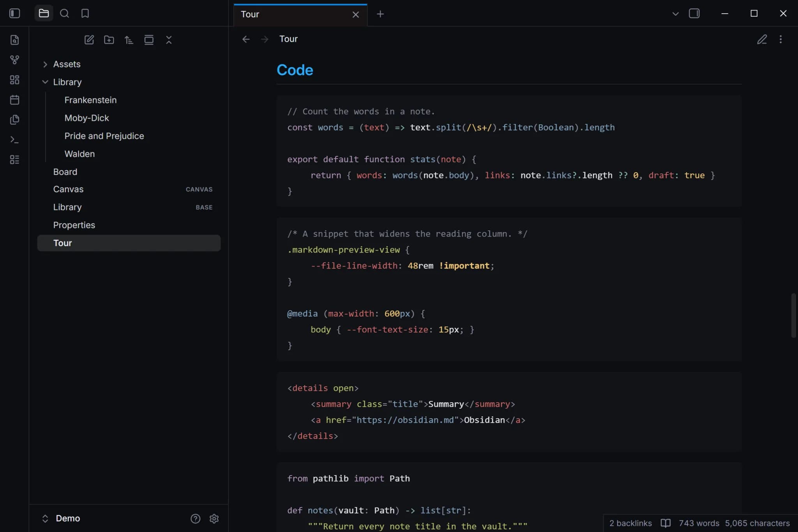798x532 pixels.
Task: Open a new tab with plus
Action: (x=380, y=14)
